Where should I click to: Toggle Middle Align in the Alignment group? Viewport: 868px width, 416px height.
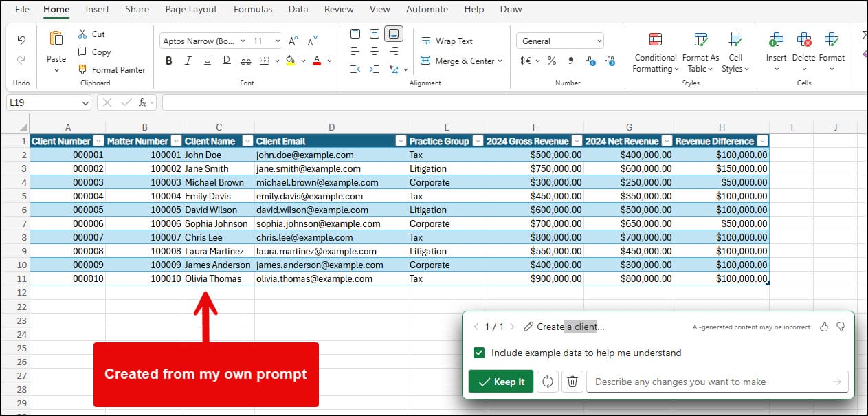click(x=373, y=33)
